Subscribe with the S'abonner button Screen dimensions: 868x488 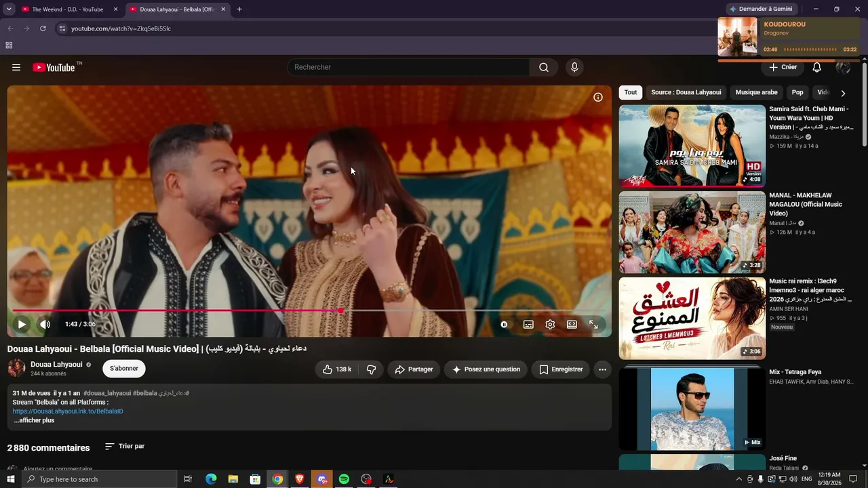pos(124,369)
